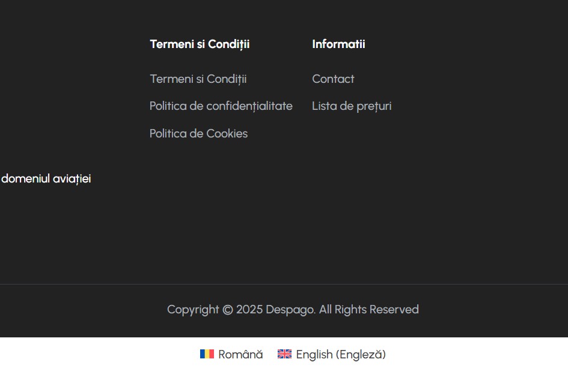Viewport: 568px width, 392px height.
Task: Open Politica de Cookies link
Action: click(198, 133)
